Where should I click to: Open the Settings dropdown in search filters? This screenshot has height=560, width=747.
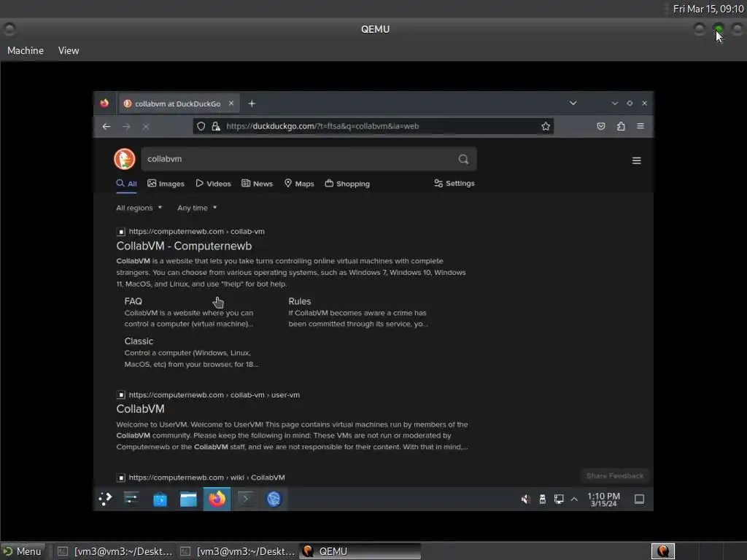[x=454, y=183]
